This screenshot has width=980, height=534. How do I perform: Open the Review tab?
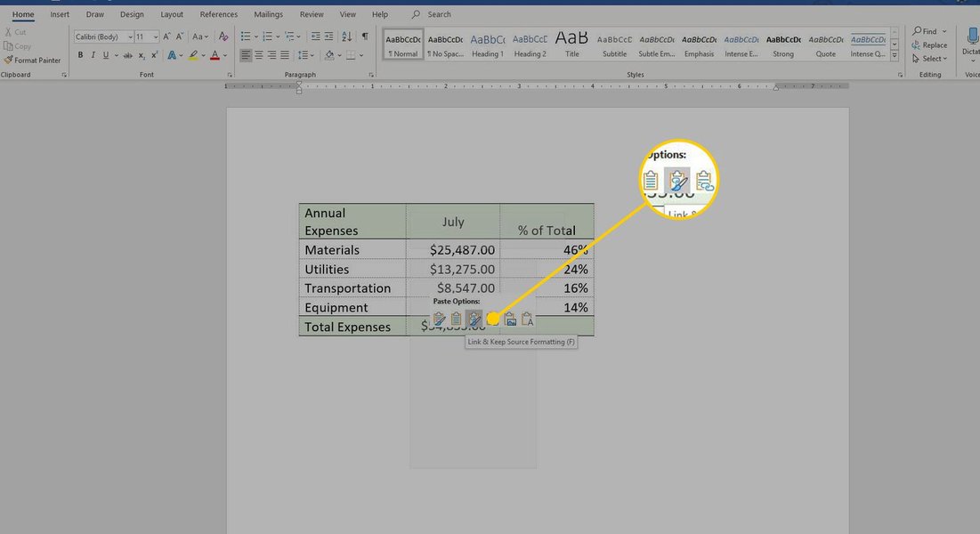312,14
